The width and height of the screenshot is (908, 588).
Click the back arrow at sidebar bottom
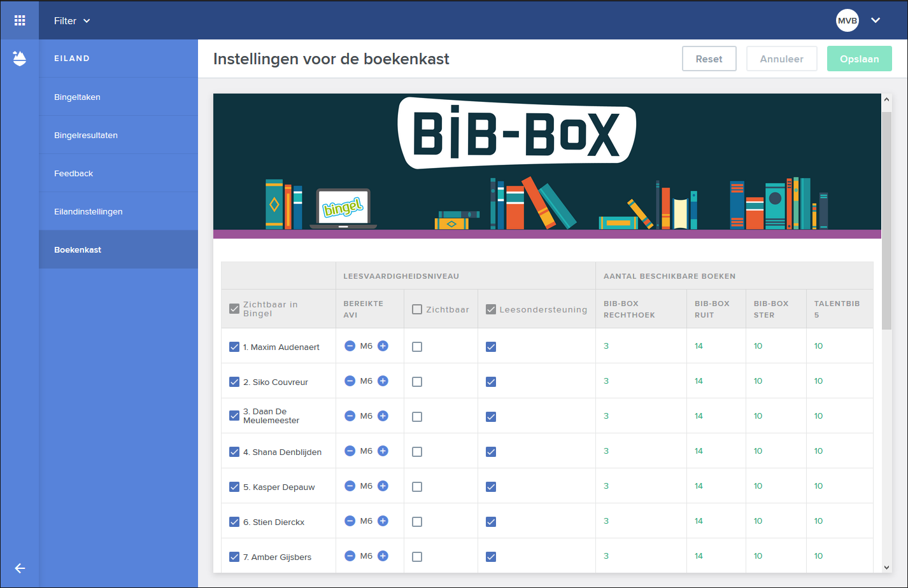(x=20, y=568)
